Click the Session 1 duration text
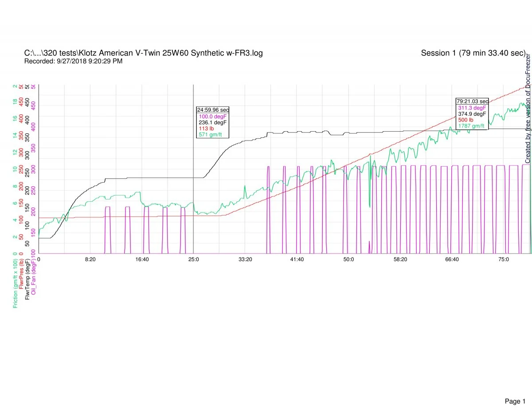Image resolution: width=532 pixels, height=411 pixels. (473, 53)
